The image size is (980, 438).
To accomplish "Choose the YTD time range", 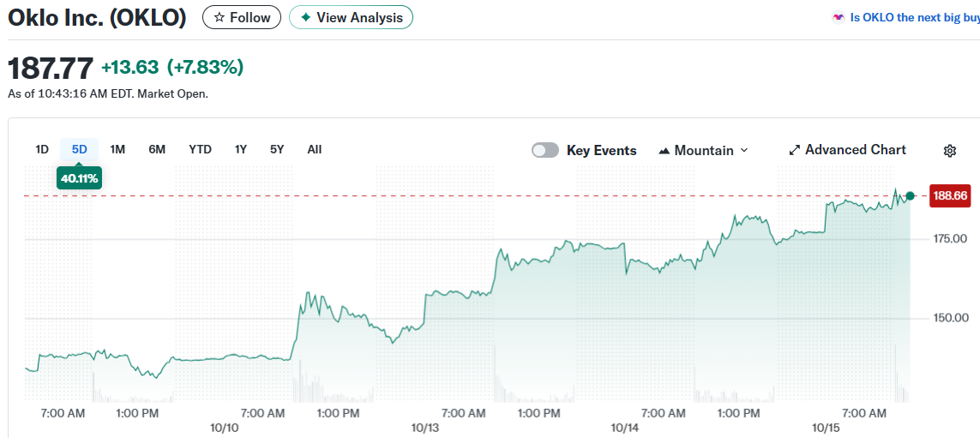I will pos(200,149).
